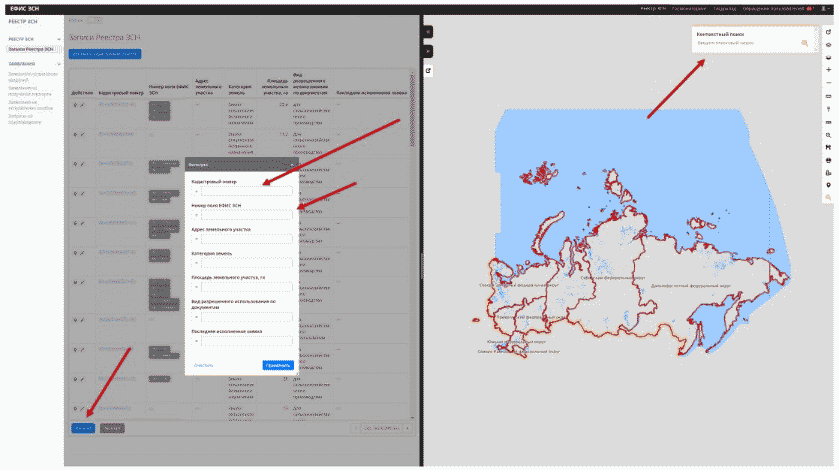Click the Номер поля ЕФИС ЗСН input
The width and height of the screenshot is (839, 470).
pos(247,215)
